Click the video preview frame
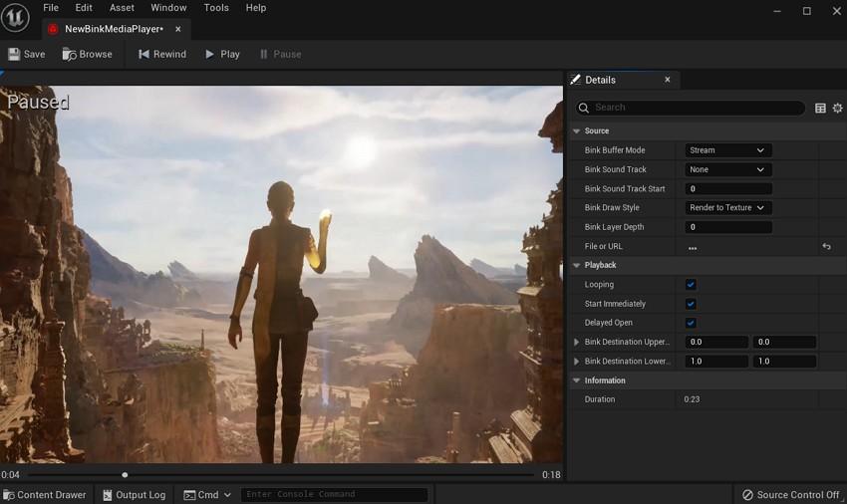This screenshot has width=847, height=504. pos(281,275)
